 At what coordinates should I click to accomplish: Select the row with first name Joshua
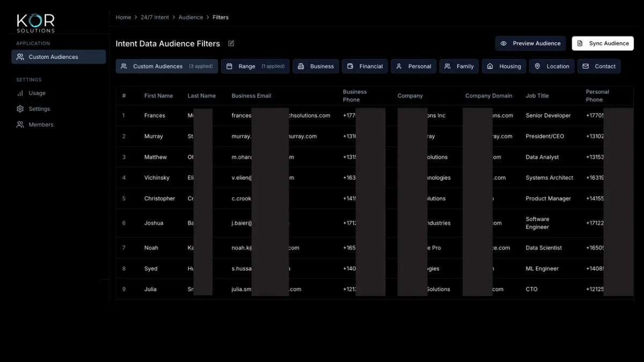pyautogui.click(x=375, y=223)
